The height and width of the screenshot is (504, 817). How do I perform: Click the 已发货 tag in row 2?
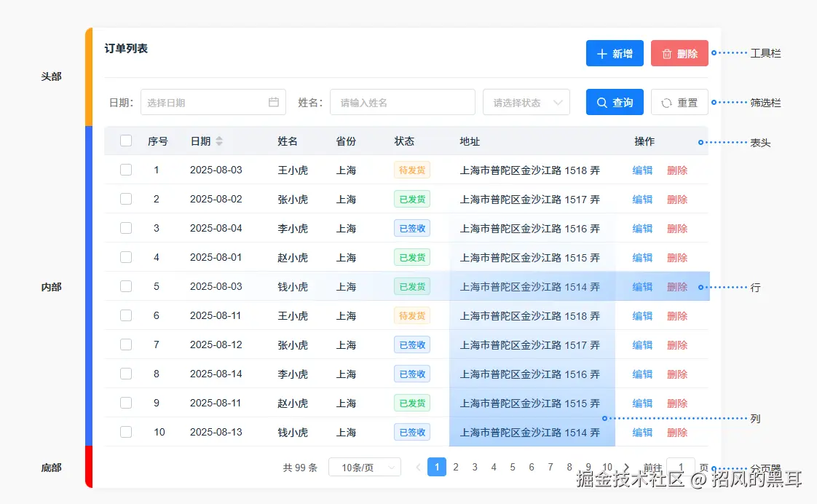[412, 199]
